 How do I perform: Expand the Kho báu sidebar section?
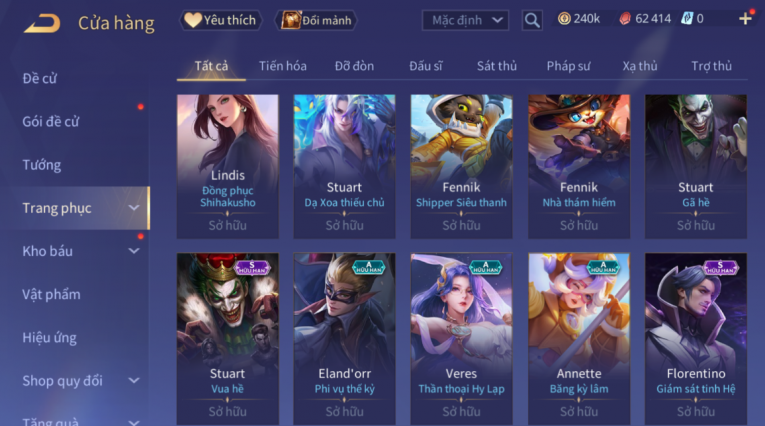[134, 251]
